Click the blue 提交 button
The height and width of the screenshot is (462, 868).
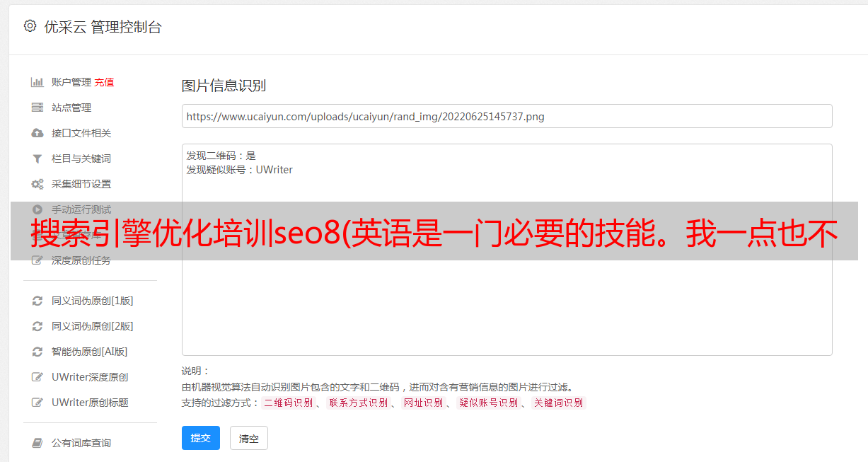(x=201, y=438)
